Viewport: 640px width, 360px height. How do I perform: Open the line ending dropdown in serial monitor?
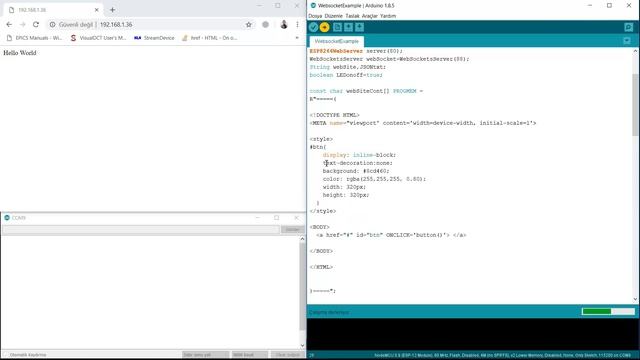click(205, 355)
